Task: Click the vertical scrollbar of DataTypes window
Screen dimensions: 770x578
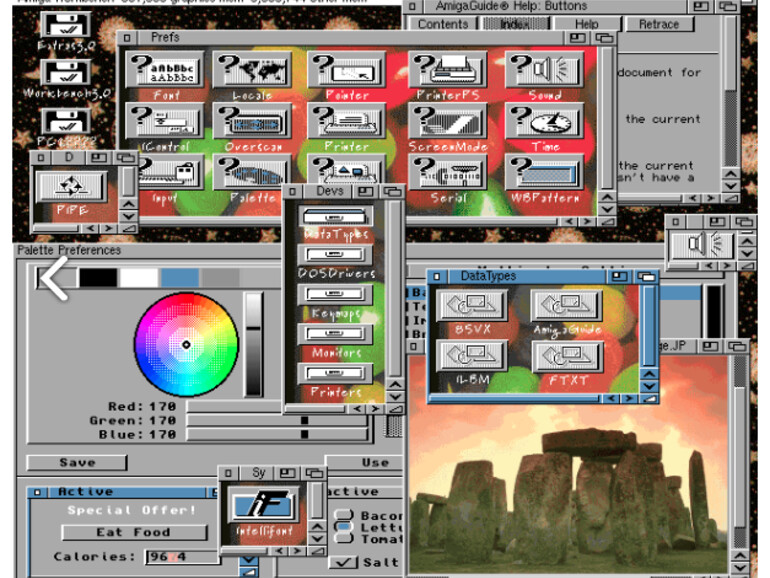Action: (x=649, y=327)
